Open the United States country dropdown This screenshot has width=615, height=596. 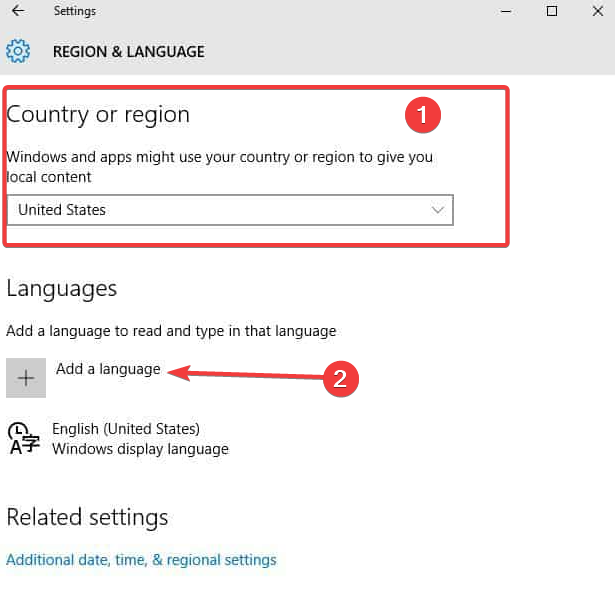pyautogui.click(x=230, y=210)
